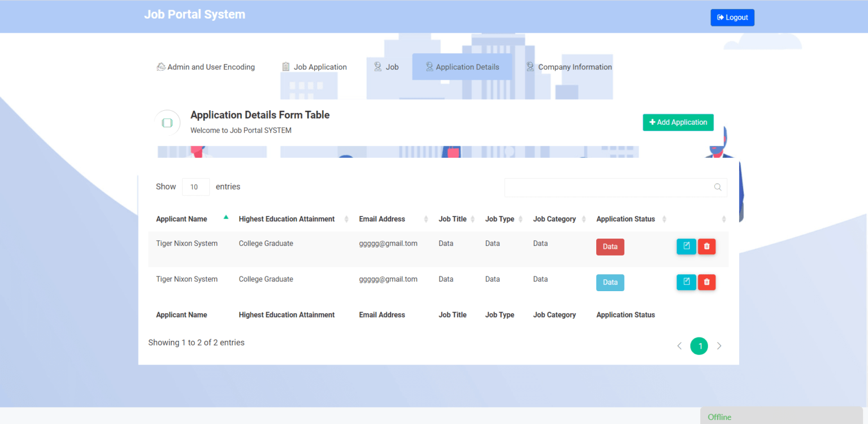Screen dimensions: 868x424
Task: Click footer Applicant Name column label
Action: point(181,315)
